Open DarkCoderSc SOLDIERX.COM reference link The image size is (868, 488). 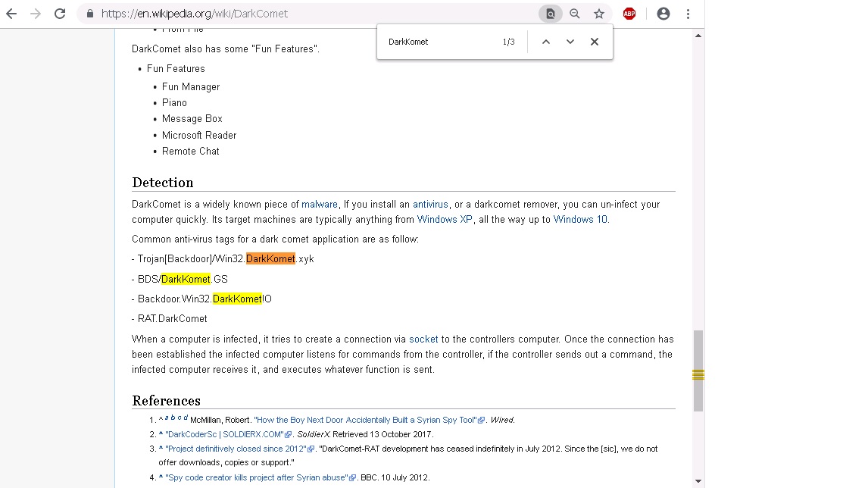tap(224, 434)
